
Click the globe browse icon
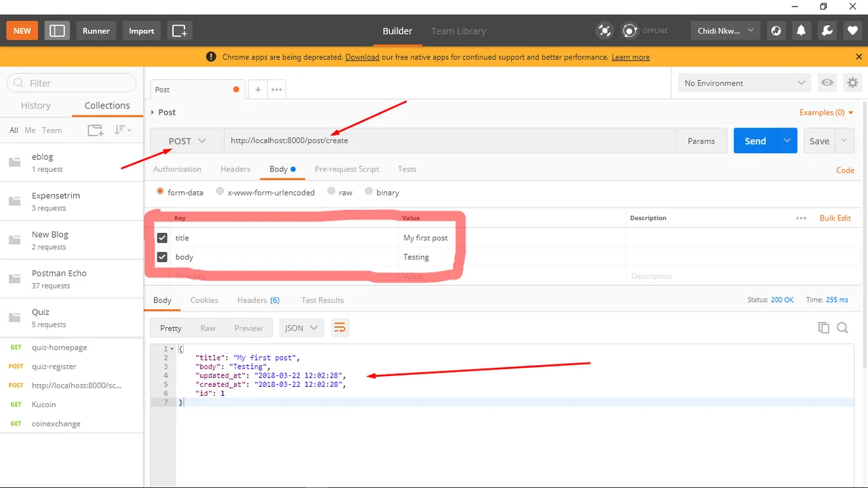click(776, 31)
